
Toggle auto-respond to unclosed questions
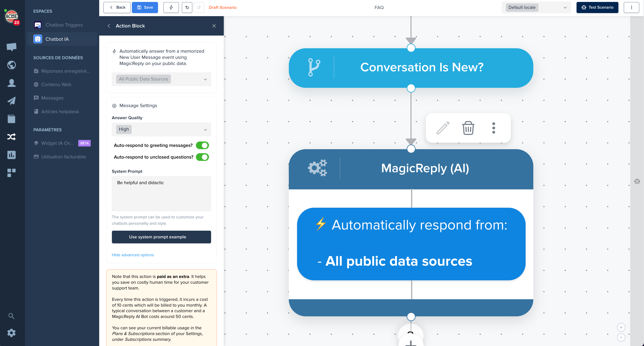tap(202, 157)
